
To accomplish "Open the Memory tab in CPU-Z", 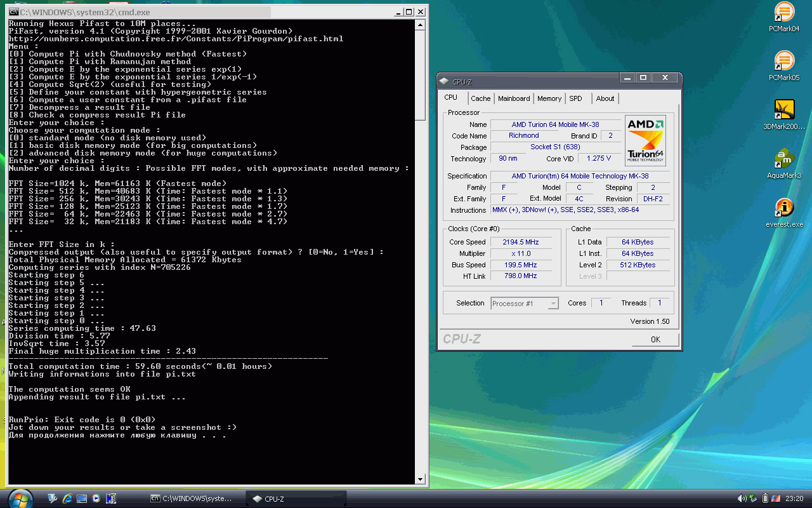I will (549, 98).
